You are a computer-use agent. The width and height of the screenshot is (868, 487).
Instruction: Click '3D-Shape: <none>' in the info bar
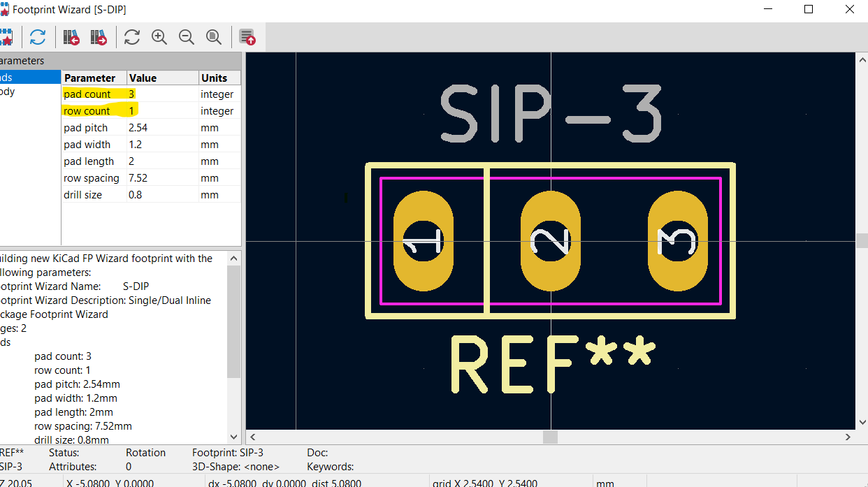(236, 467)
